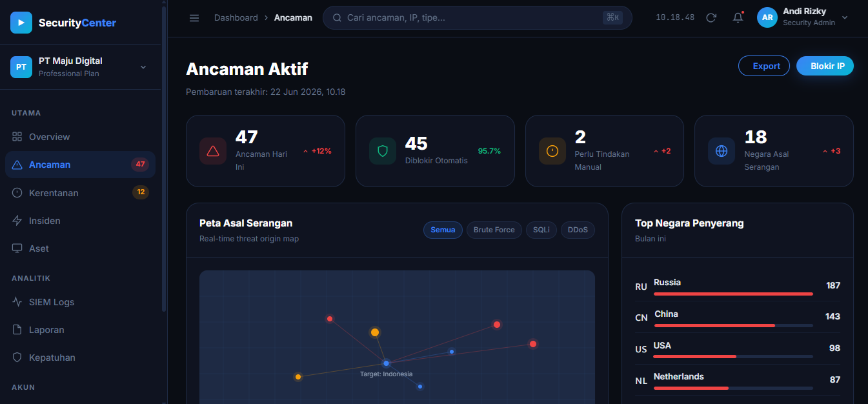Click the Export button
The image size is (868, 404).
coord(764,66)
